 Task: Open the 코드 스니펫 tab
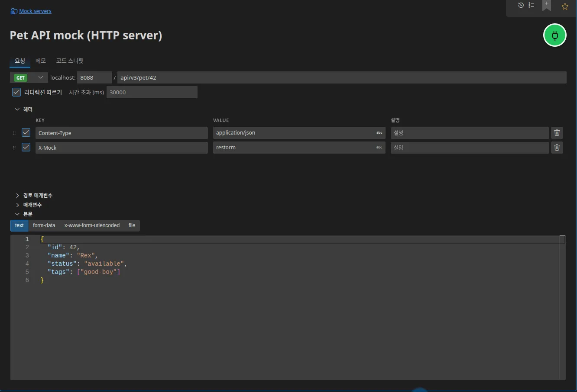coord(70,61)
